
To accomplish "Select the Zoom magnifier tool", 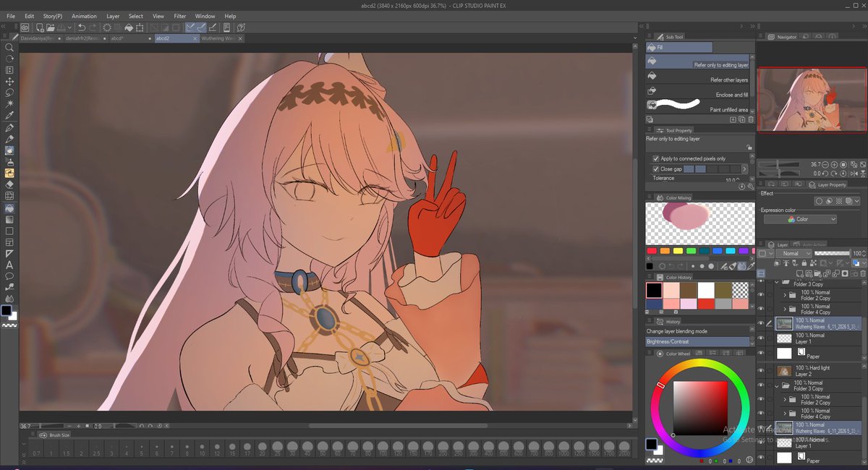I will (9, 47).
